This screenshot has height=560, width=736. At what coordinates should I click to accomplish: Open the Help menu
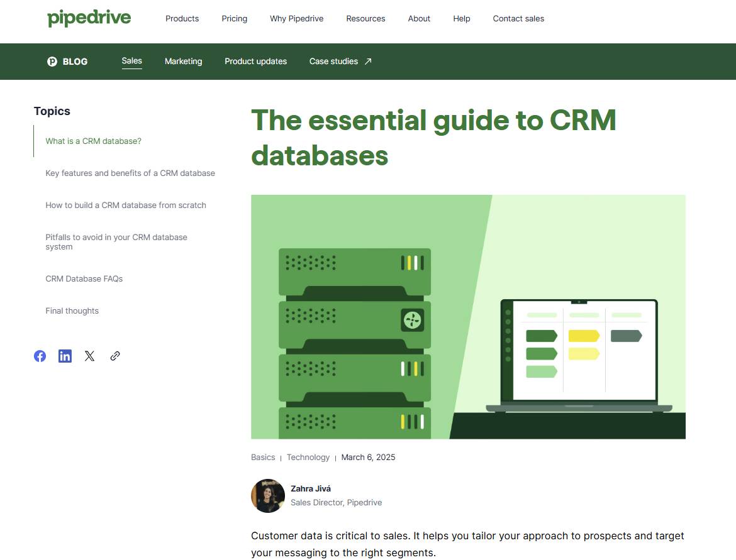click(461, 19)
